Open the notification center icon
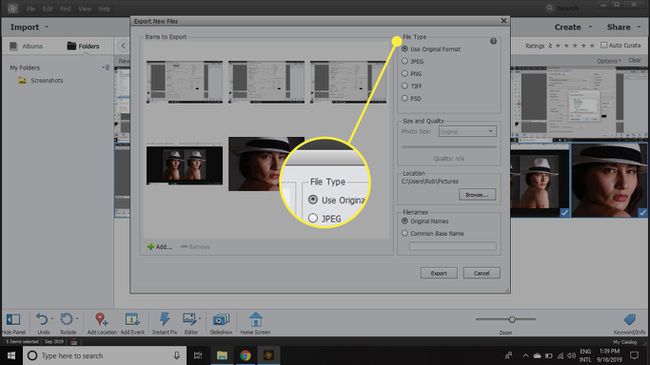 tap(634, 355)
